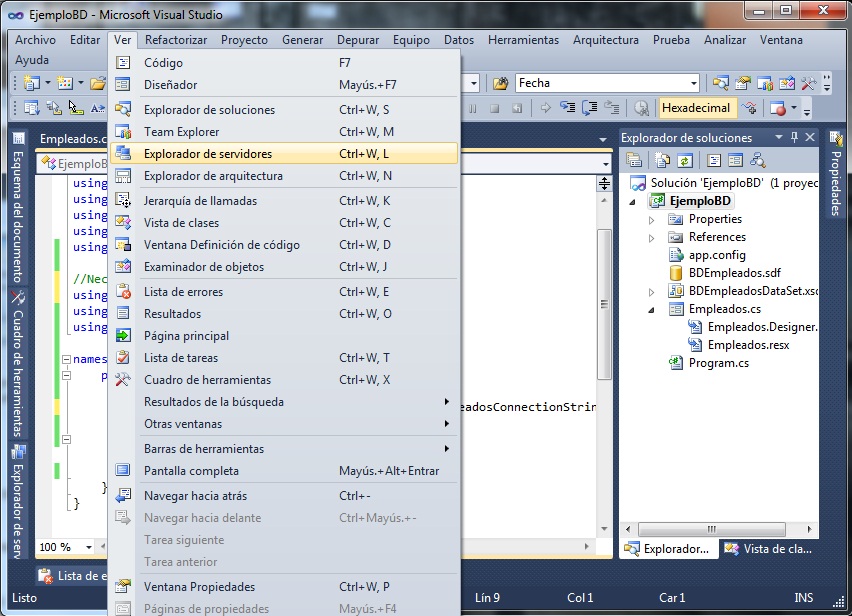Refresh the Explorador de soluciones panel
852x616 pixels.
pyautogui.click(x=685, y=160)
